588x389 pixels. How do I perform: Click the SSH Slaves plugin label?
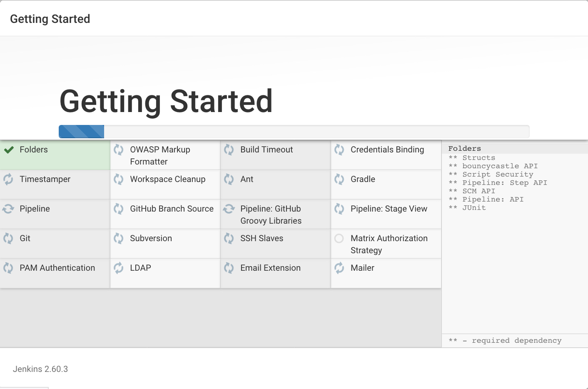(x=262, y=239)
